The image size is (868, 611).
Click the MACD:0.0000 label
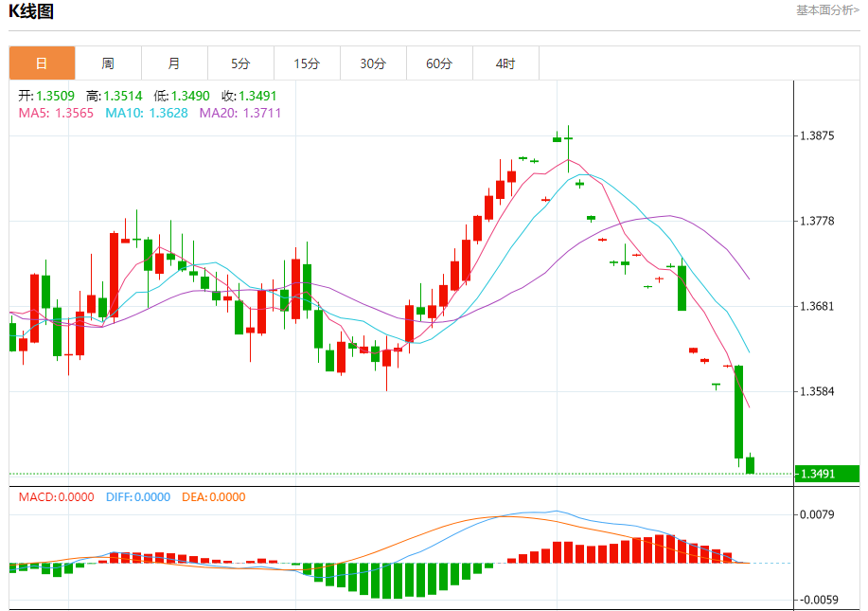[57, 497]
